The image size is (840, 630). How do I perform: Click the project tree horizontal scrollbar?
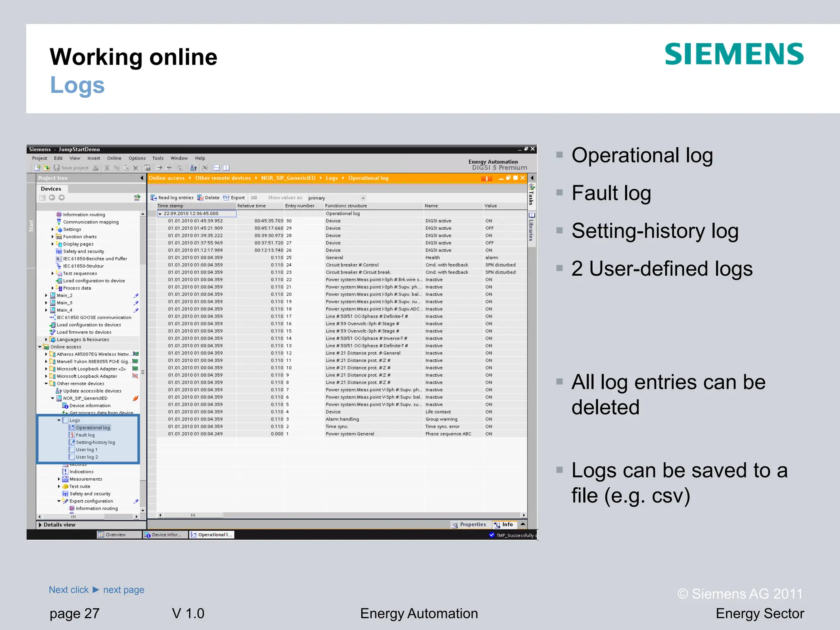point(88,517)
